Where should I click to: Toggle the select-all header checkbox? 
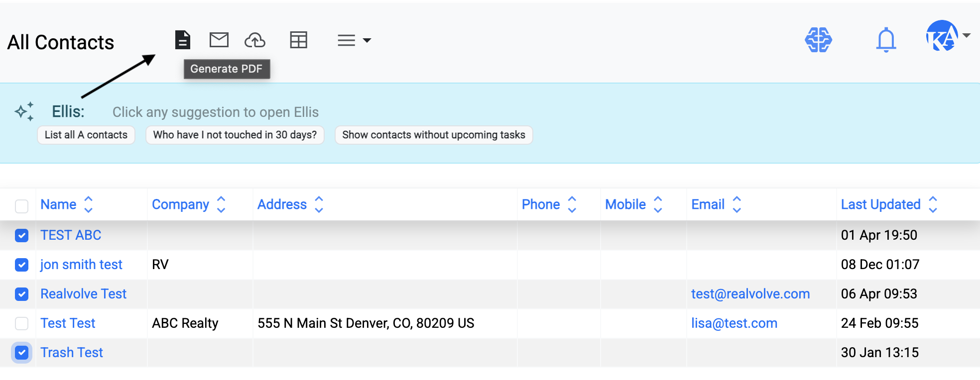coord(21,206)
